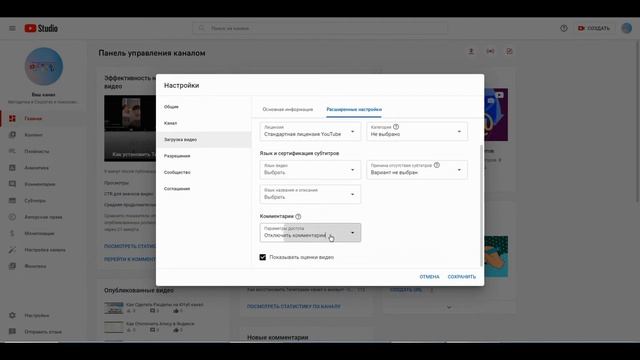Open the Причина отсутствия субтитров dropdown
This screenshot has width=640, height=360.
[417, 170]
